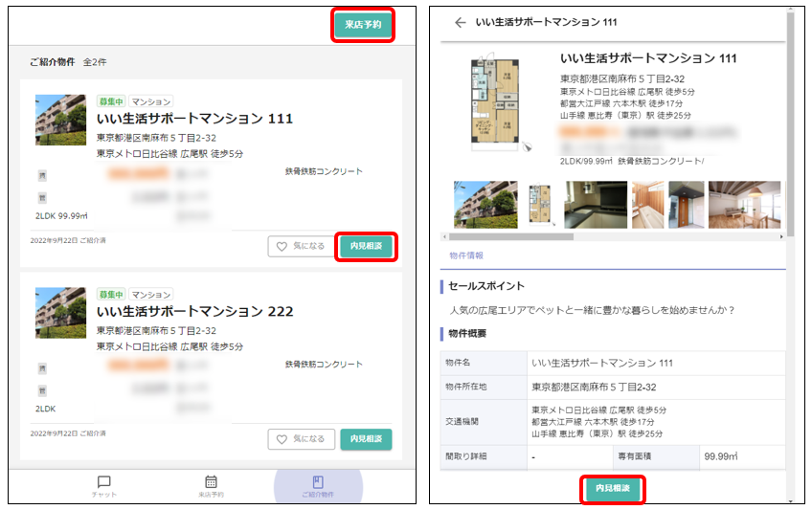Click 内見相談 for マンション 222 card

coord(366,438)
